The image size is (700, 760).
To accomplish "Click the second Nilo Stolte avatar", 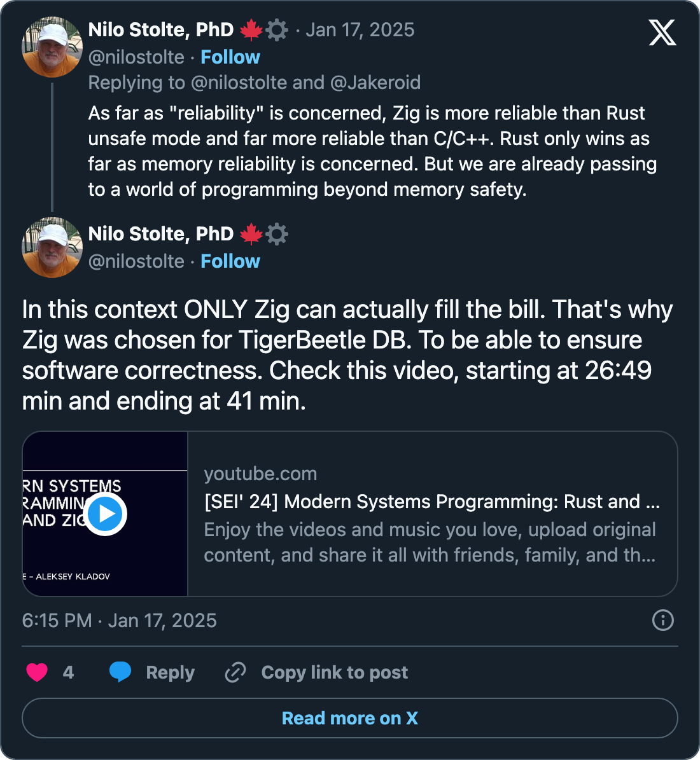I will [x=52, y=247].
